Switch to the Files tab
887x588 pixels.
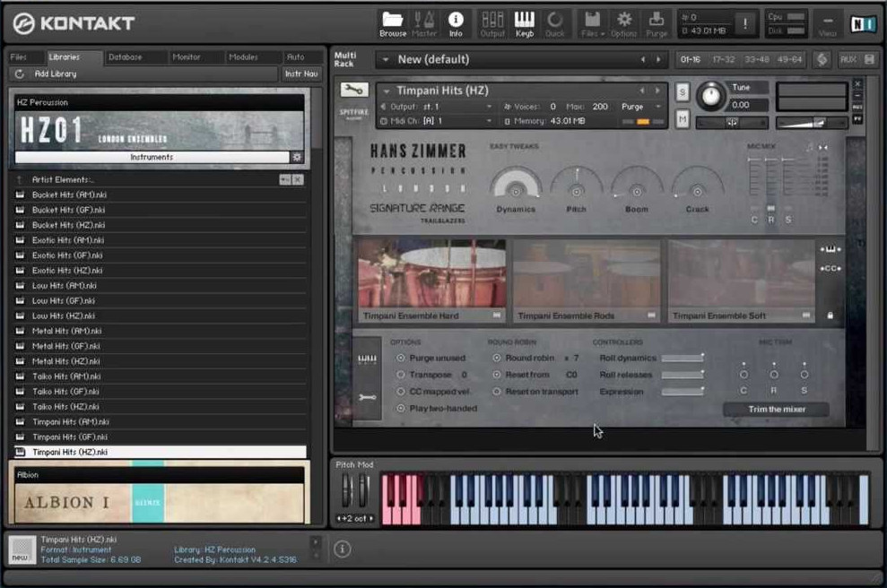pyautogui.click(x=19, y=57)
